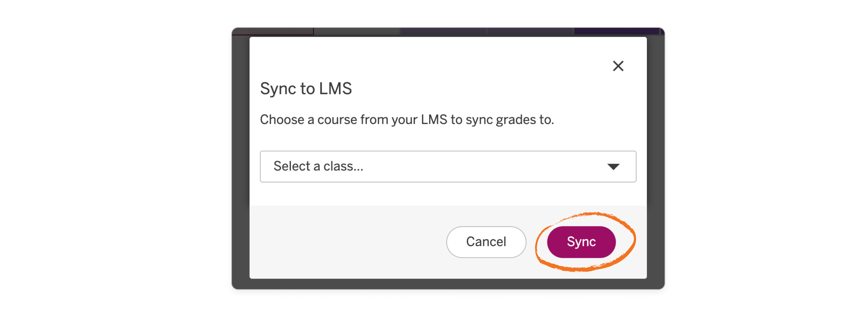Click the purple Sync button
This screenshot has width=868, height=317.
tap(581, 242)
